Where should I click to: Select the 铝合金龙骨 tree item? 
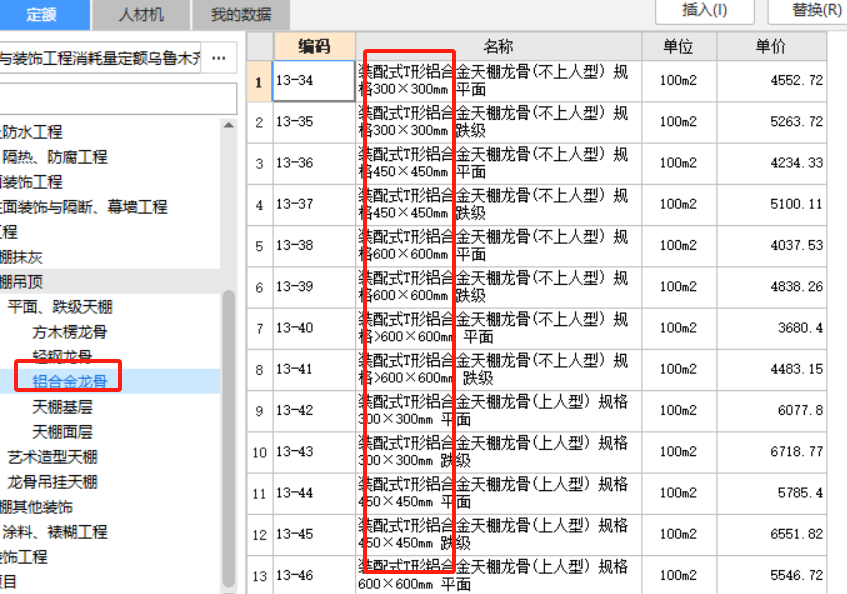[x=70, y=381]
